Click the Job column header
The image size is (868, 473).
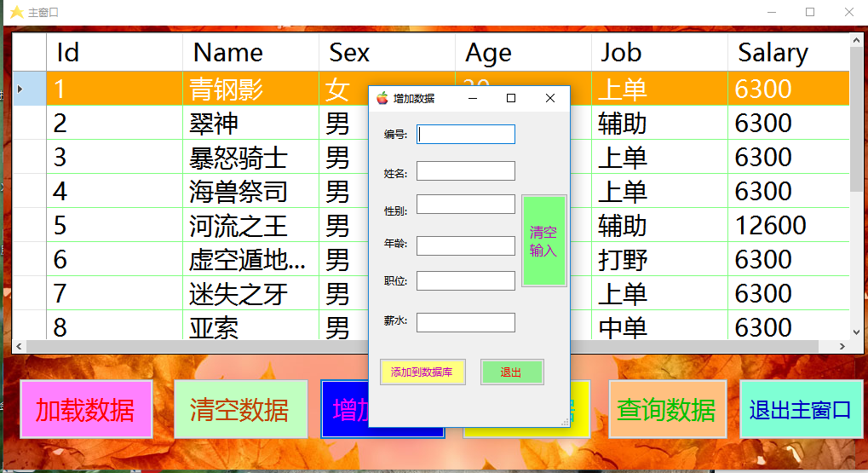click(x=658, y=53)
